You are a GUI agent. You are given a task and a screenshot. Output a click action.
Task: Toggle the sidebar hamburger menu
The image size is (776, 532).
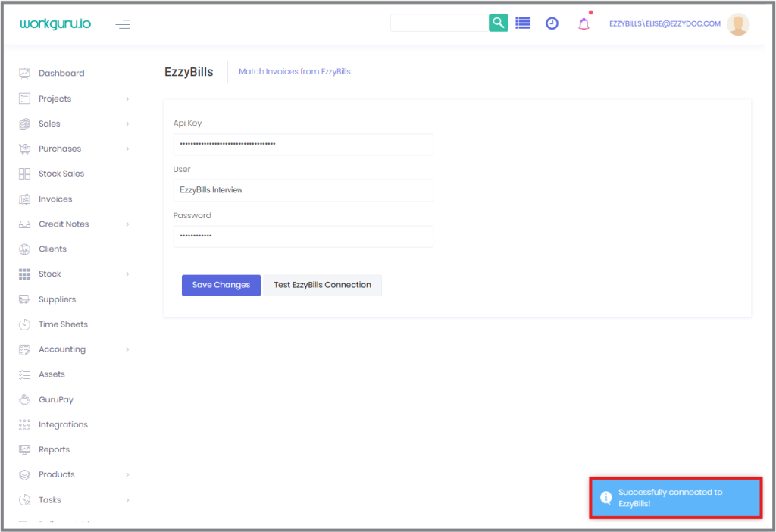(123, 23)
